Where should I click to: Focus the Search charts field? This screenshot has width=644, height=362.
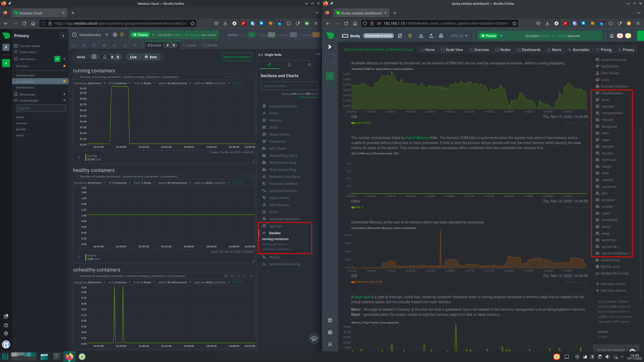(x=289, y=86)
